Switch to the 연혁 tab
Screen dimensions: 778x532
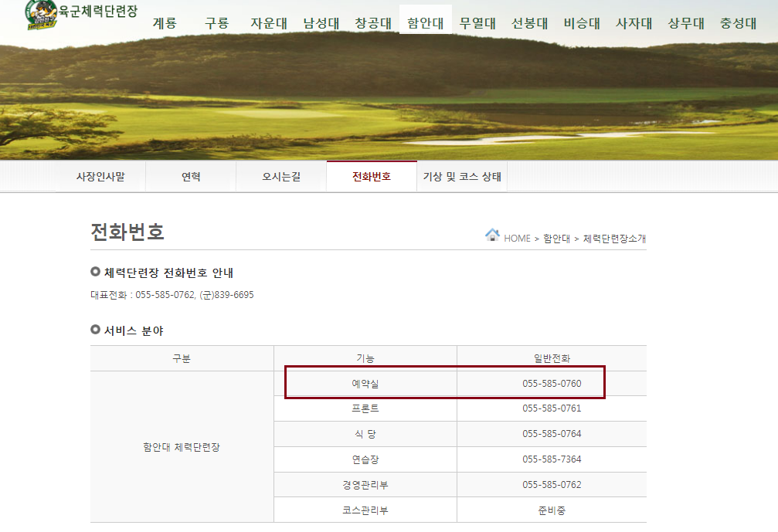[x=191, y=177]
